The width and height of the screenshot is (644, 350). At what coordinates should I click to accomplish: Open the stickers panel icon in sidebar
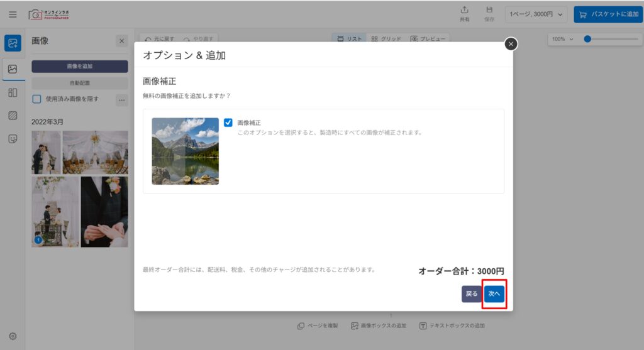tap(13, 139)
